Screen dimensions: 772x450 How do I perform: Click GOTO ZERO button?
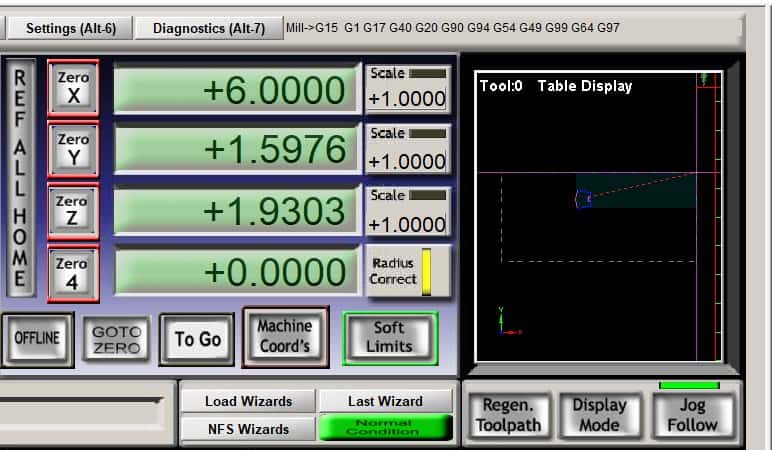point(117,339)
